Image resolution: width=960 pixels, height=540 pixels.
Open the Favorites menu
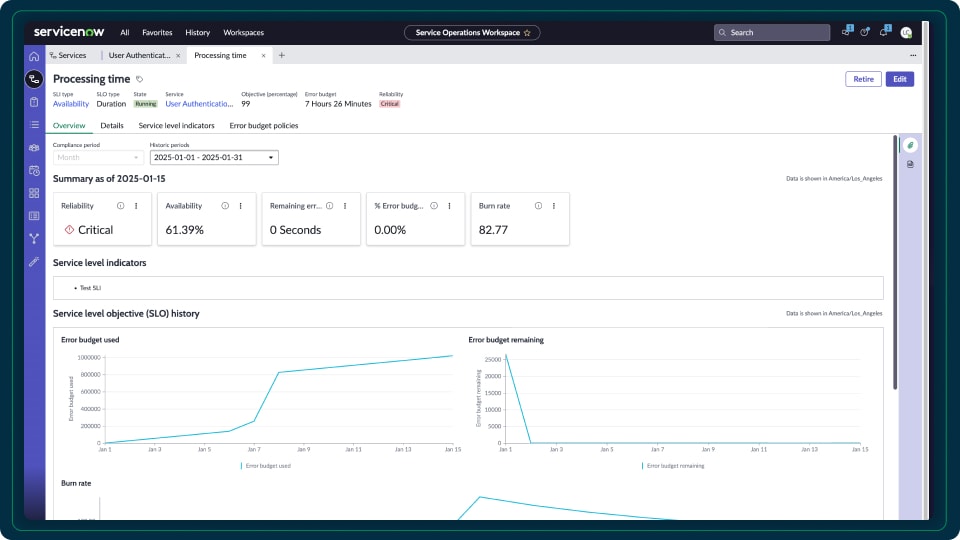pyautogui.click(x=157, y=32)
